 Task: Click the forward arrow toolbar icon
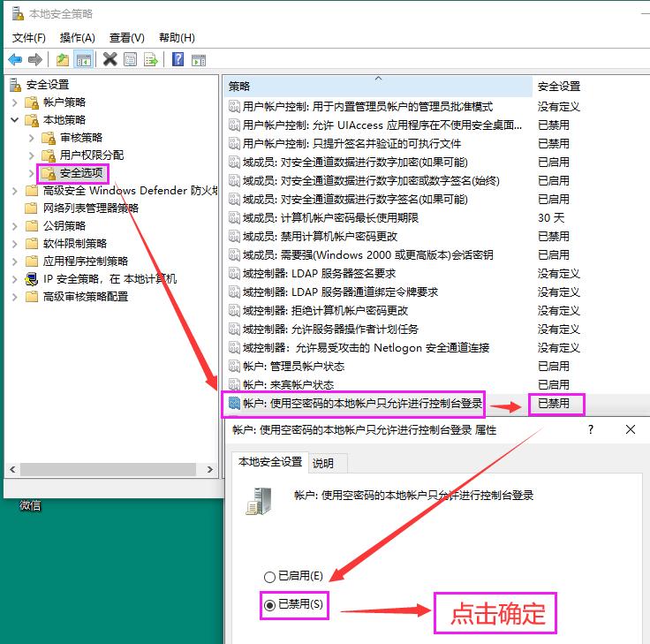(x=35, y=59)
